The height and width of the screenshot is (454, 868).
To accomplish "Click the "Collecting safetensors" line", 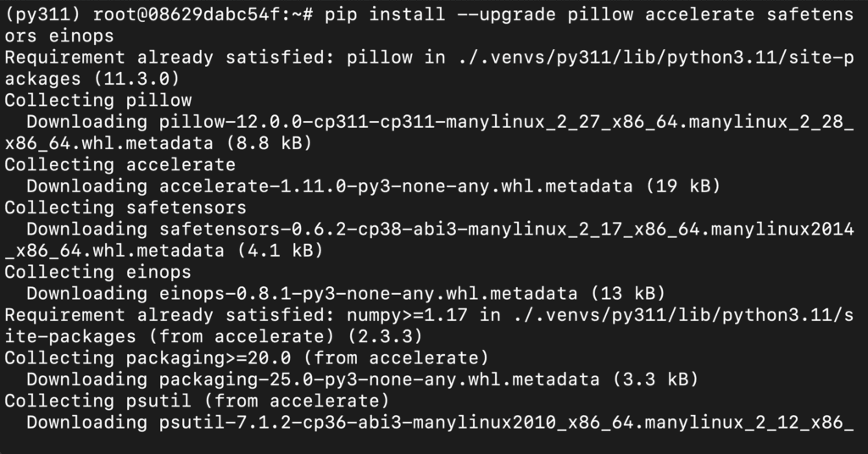I will click(x=125, y=208).
